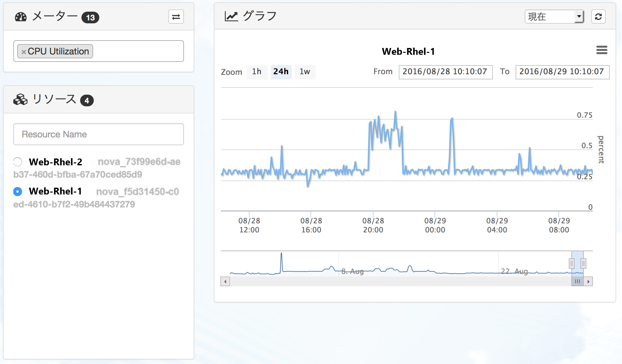The width and height of the screenshot is (622, 364).
Task: Click the meter selection combo box
Action: pyautogui.click(x=99, y=51)
